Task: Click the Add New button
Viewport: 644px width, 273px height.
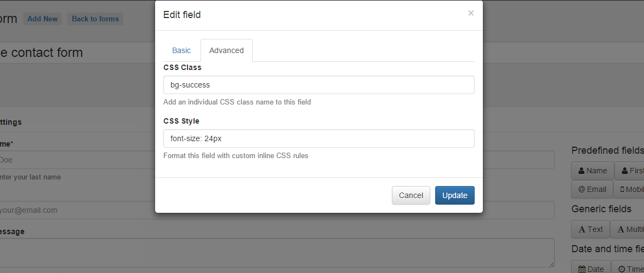Action: 42,19
